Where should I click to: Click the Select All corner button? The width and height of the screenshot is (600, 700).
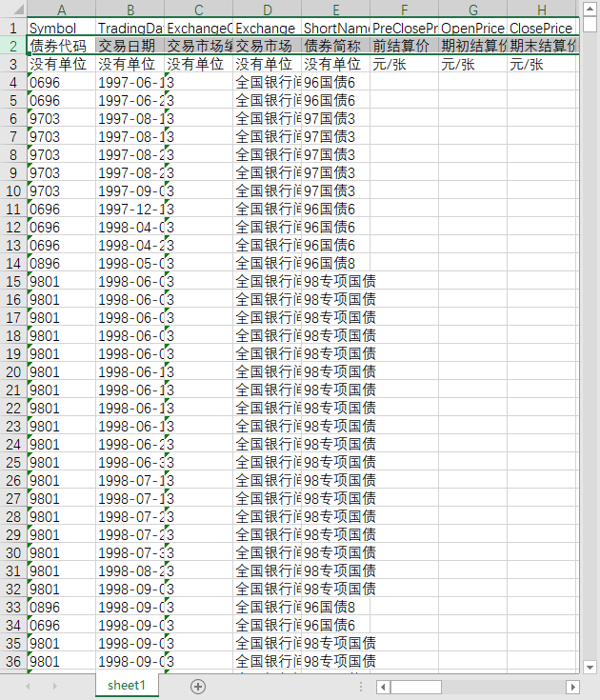(x=13, y=9)
